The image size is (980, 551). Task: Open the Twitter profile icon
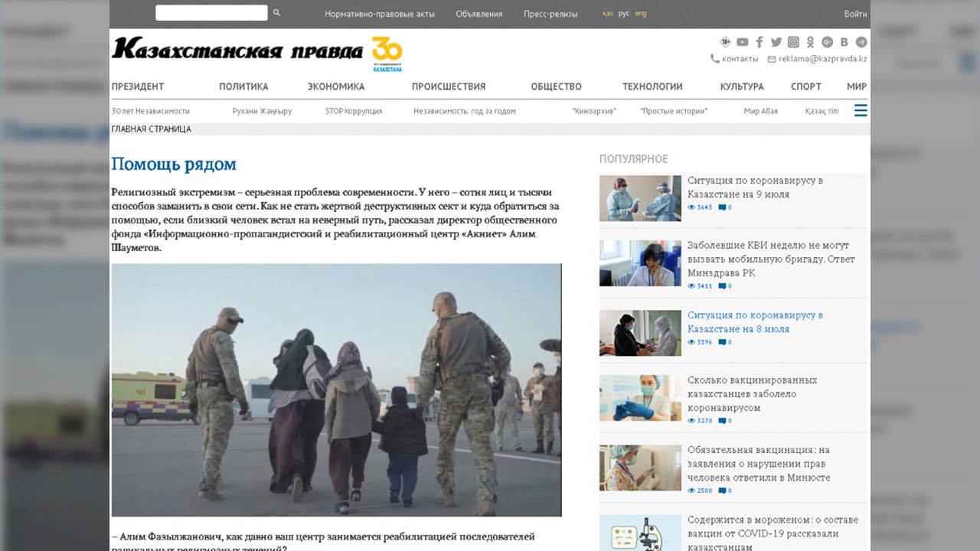(776, 42)
